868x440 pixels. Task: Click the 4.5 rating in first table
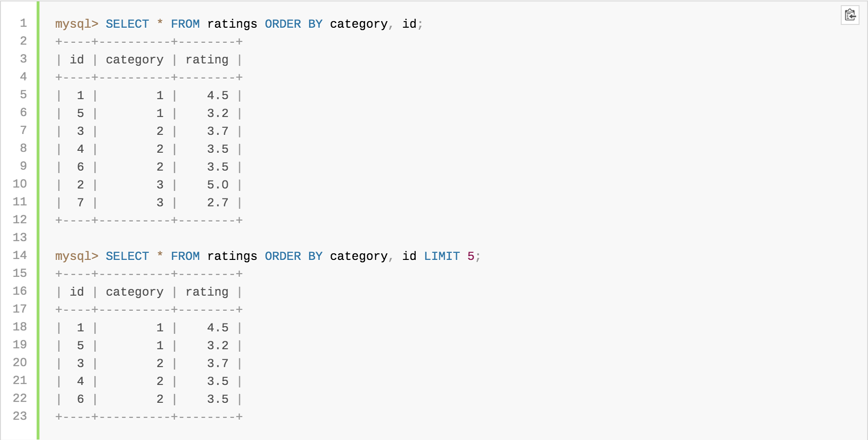pos(218,95)
